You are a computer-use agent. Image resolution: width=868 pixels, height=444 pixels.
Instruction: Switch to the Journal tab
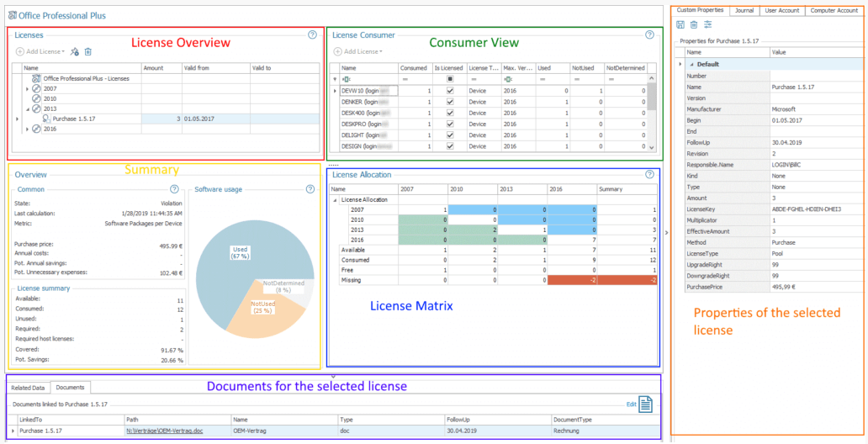(x=744, y=10)
